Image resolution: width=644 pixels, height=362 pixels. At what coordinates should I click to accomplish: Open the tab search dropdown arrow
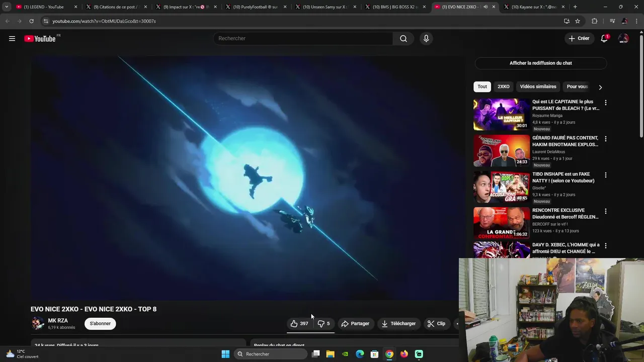[x=7, y=7]
